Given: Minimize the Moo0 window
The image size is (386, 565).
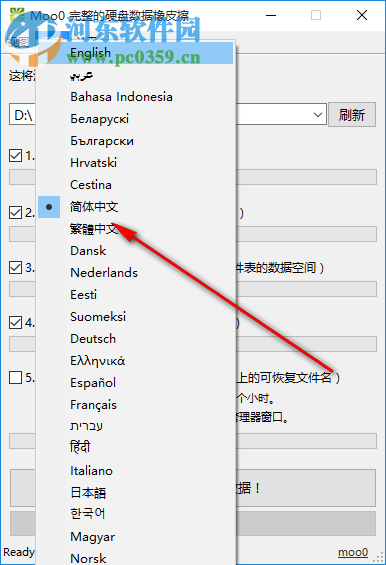Looking at the screenshot, I should point(271,15).
